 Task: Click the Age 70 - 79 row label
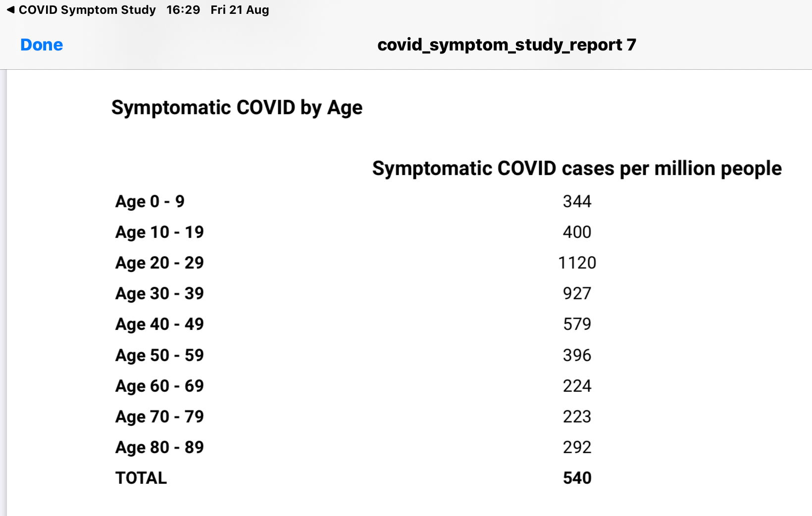tap(159, 417)
